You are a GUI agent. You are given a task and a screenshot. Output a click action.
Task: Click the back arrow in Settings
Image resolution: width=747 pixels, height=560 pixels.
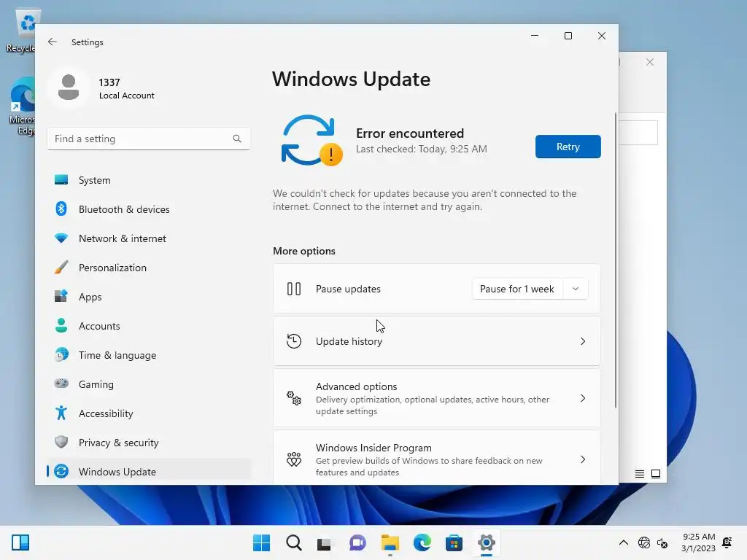click(53, 42)
